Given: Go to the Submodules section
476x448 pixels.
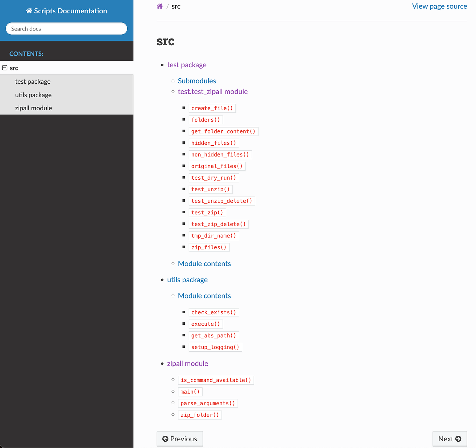Looking at the screenshot, I should coord(197,81).
